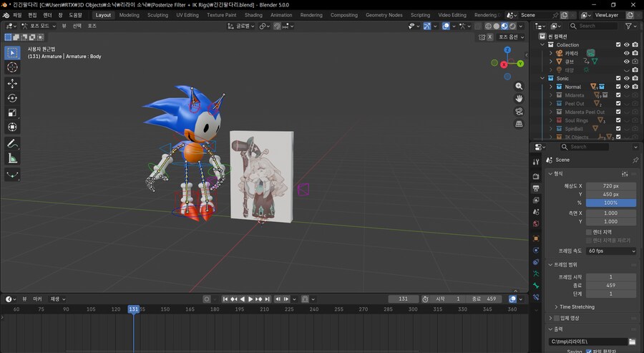Click the zoom magnifier viewport gizmo
Screen dimensions: 644x353
(x=519, y=86)
